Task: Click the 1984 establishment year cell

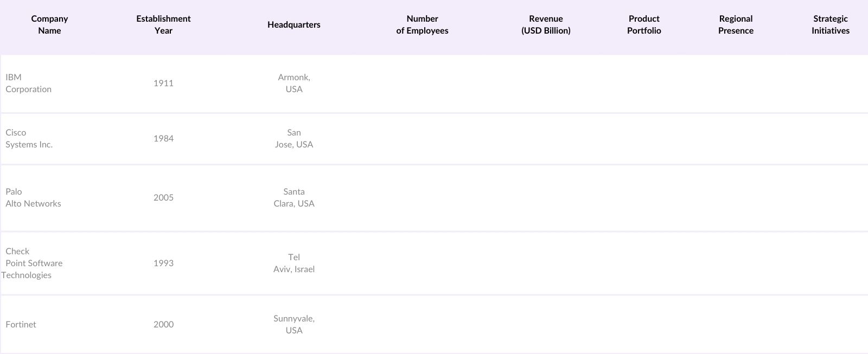Action: point(163,138)
